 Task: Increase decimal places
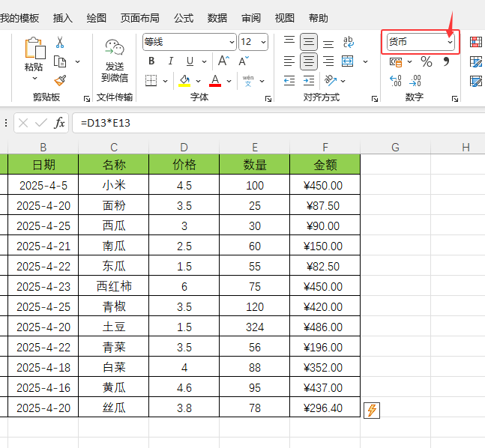pyautogui.click(x=396, y=81)
